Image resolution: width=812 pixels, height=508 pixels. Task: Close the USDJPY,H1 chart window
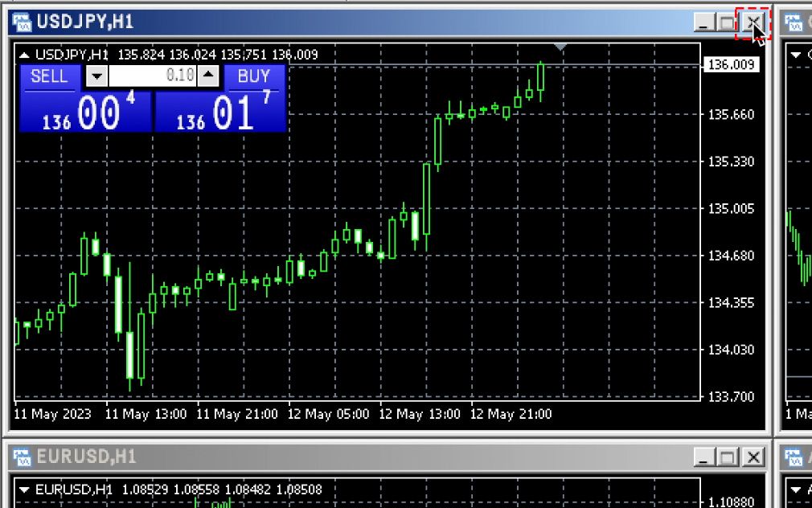753,23
